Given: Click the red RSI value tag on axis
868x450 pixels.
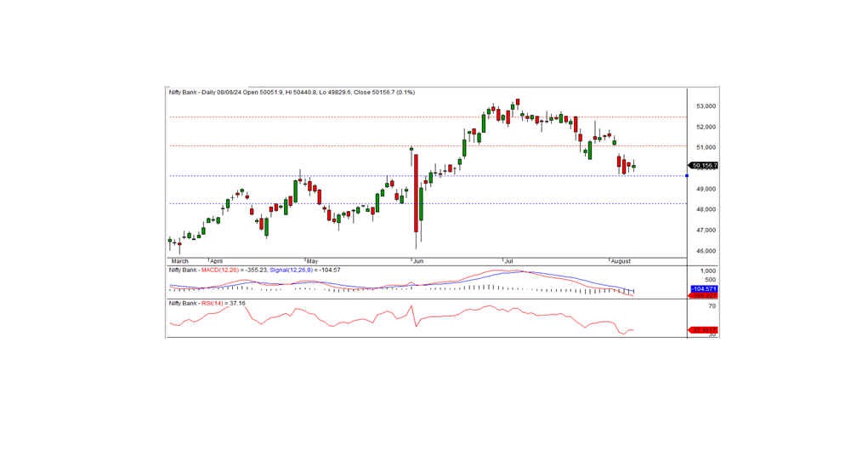Looking at the screenshot, I should pos(704,330).
